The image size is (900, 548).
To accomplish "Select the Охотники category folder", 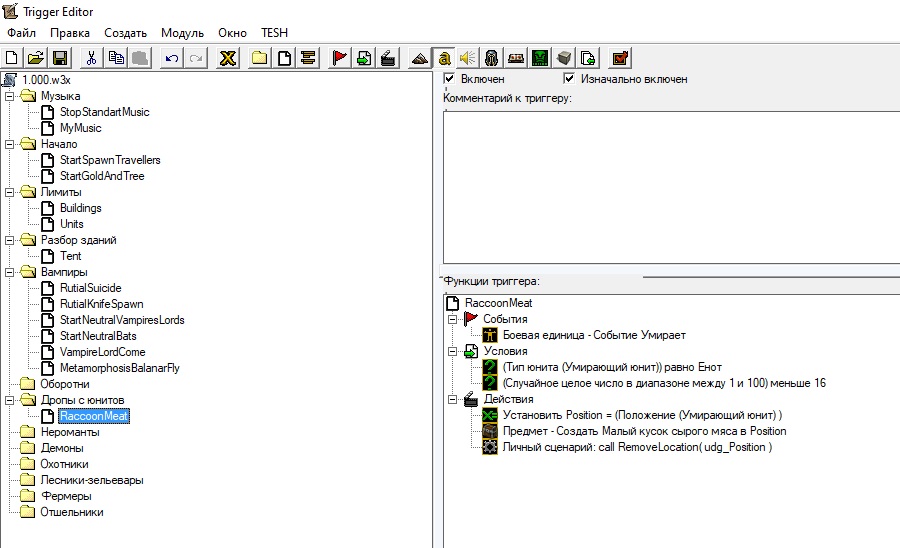I will 64,464.
